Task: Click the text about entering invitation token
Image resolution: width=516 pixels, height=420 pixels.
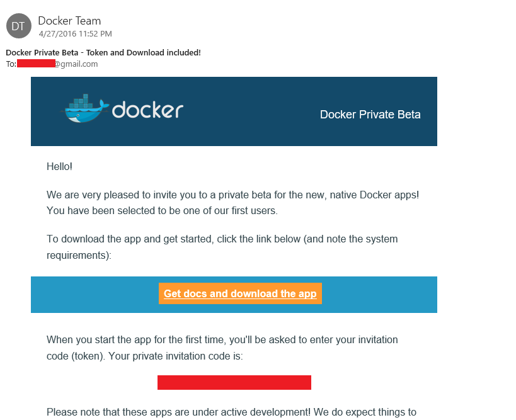Action: coord(222,348)
